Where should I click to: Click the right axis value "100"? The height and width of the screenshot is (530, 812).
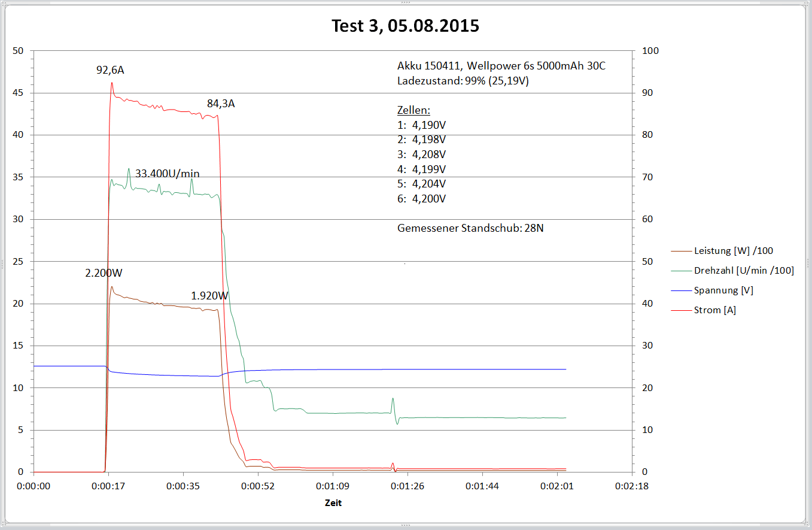point(650,51)
